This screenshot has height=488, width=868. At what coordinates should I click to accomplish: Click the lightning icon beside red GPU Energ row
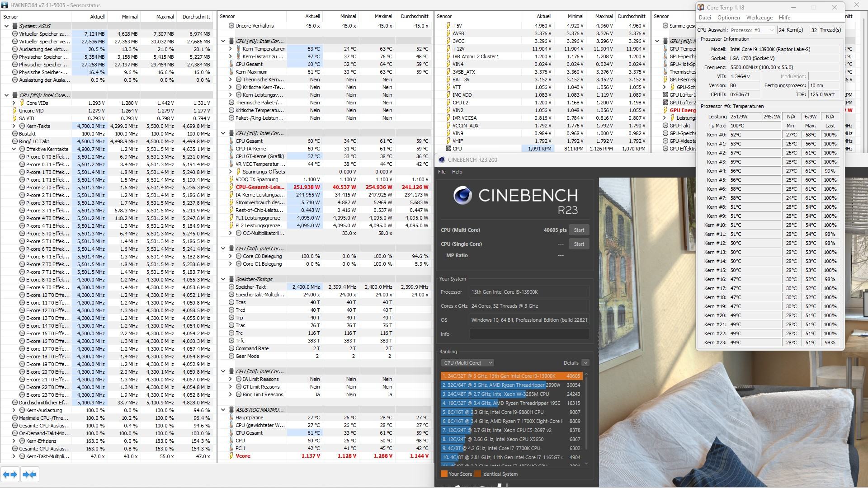(x=665, y=110)
